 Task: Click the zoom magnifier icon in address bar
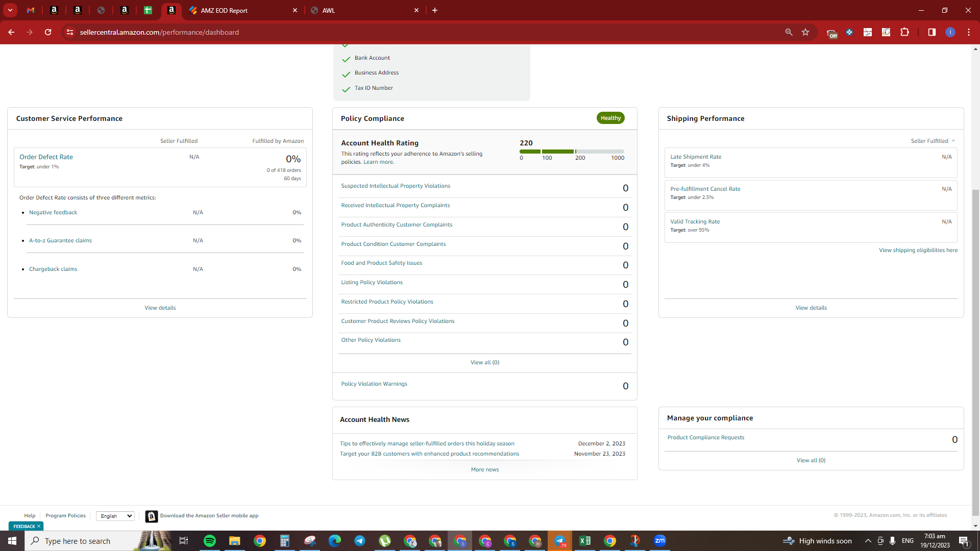click(x=789, y=32)
